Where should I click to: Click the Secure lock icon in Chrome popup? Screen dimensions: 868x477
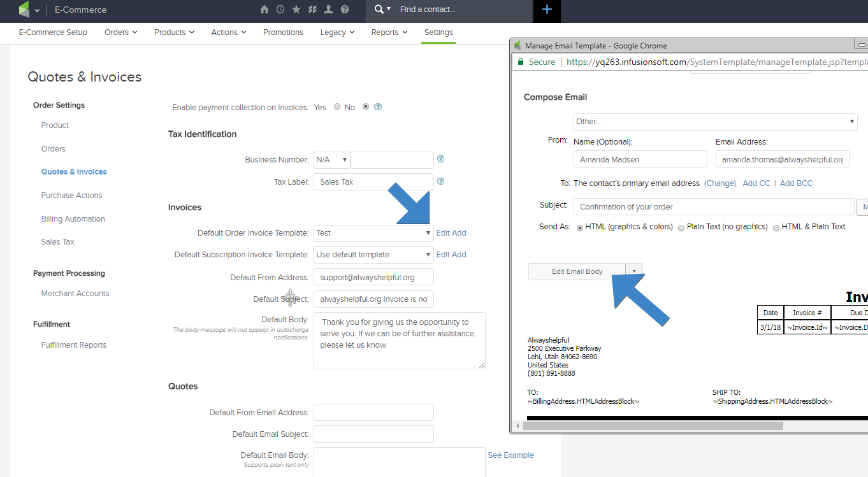click(521, 62)
